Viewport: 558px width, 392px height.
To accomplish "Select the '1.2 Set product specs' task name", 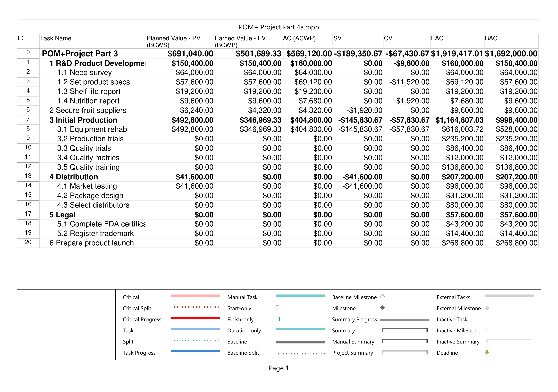I will coord(93,82).
